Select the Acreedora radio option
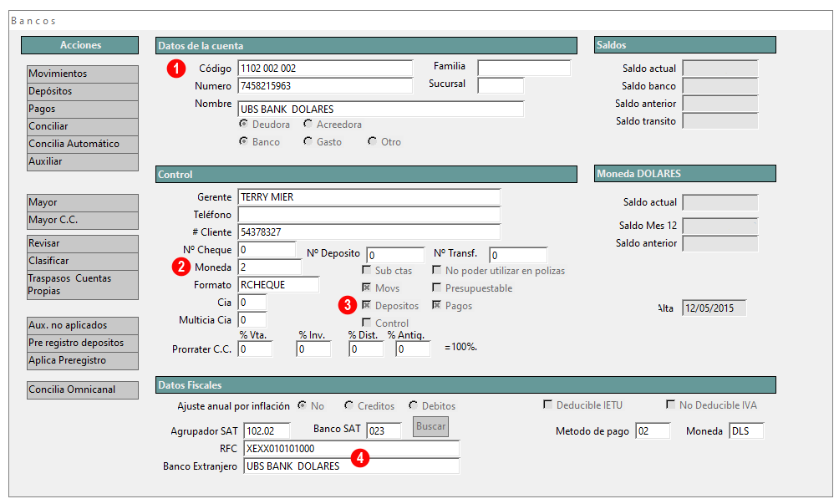 point(308,125)
